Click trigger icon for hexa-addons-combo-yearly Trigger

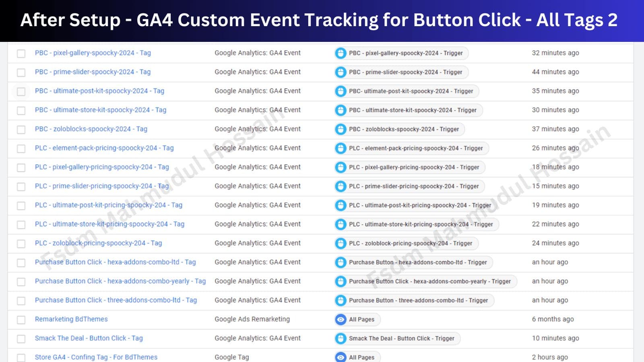pos(341,281)
